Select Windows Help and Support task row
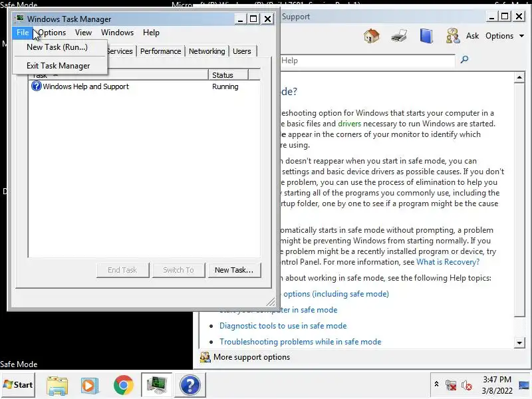Screen dimensions: 532x399 [144, 86]
